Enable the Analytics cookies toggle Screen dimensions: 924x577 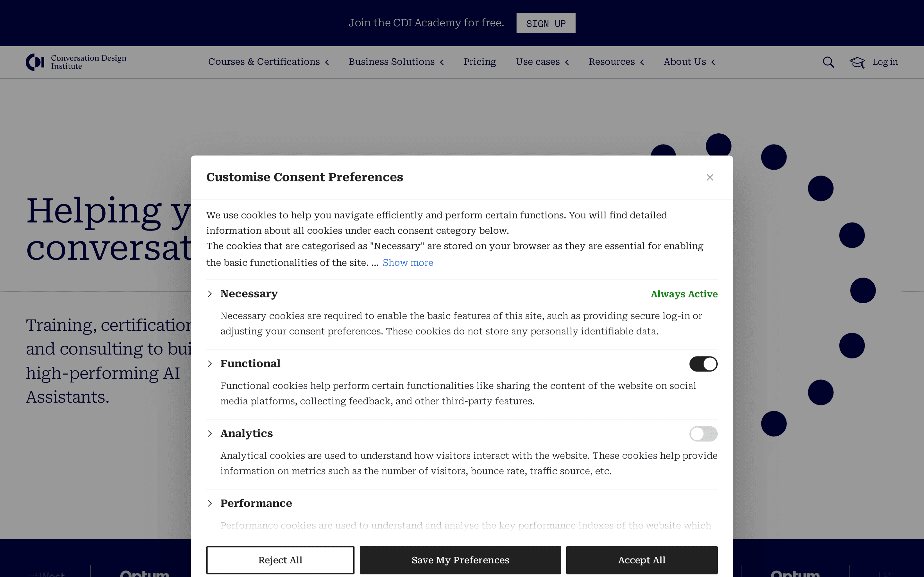[703, 433]
